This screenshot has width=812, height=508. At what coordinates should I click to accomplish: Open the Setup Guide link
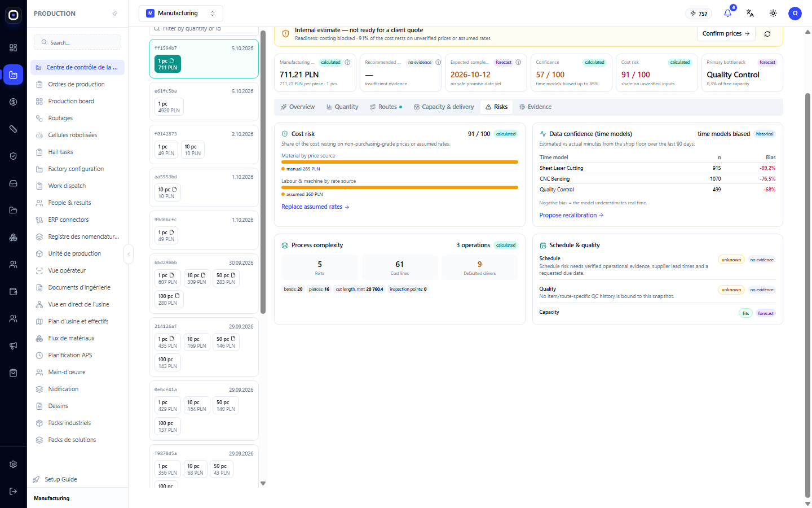pyautogui.click(x=61, y=480)
